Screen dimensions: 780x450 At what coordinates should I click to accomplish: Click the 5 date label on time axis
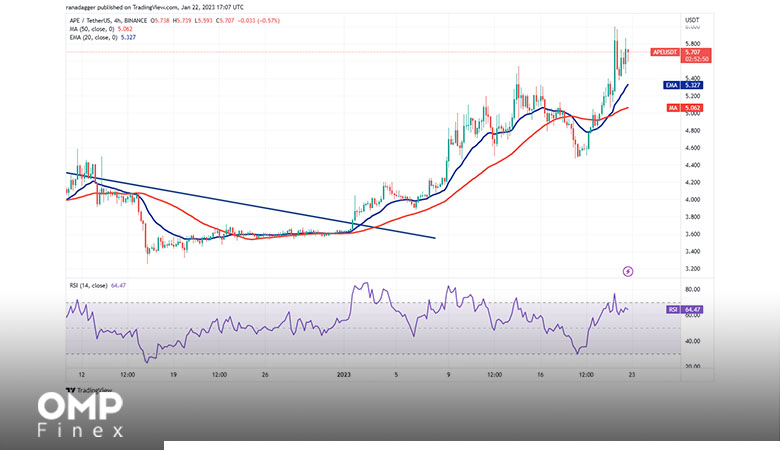click(396, 375)
